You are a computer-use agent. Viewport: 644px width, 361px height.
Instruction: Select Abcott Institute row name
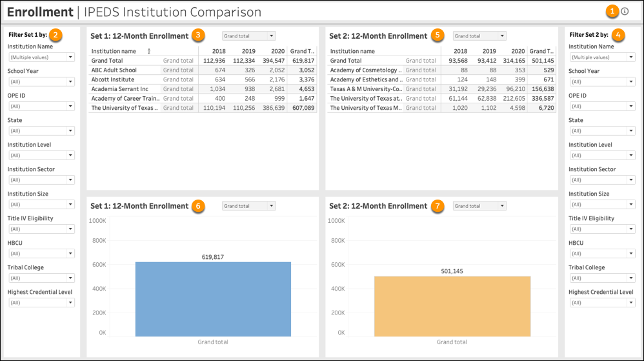click(112, 80)
